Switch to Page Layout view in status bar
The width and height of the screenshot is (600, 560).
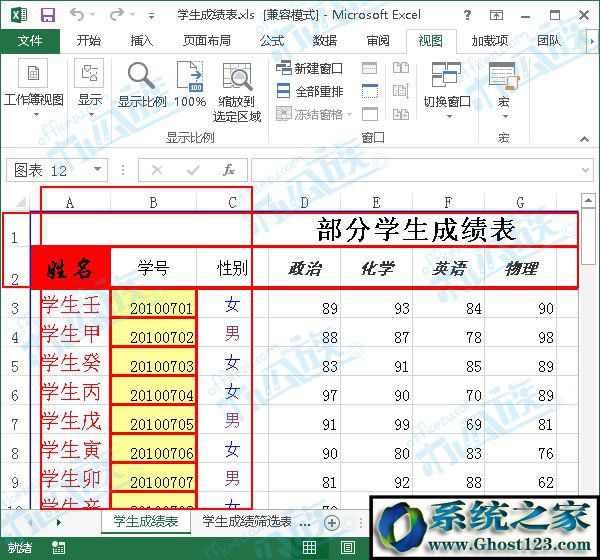pos(347,547)
